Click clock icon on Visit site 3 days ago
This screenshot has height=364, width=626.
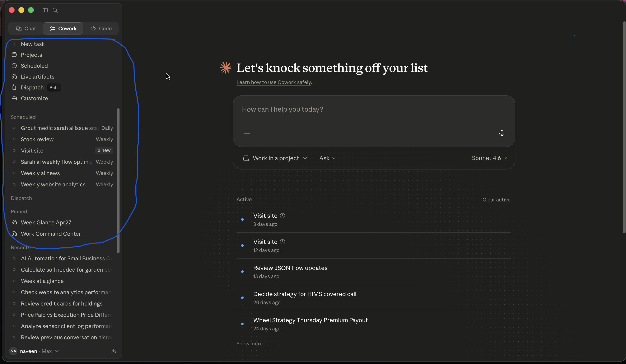(x=282, y=216)
